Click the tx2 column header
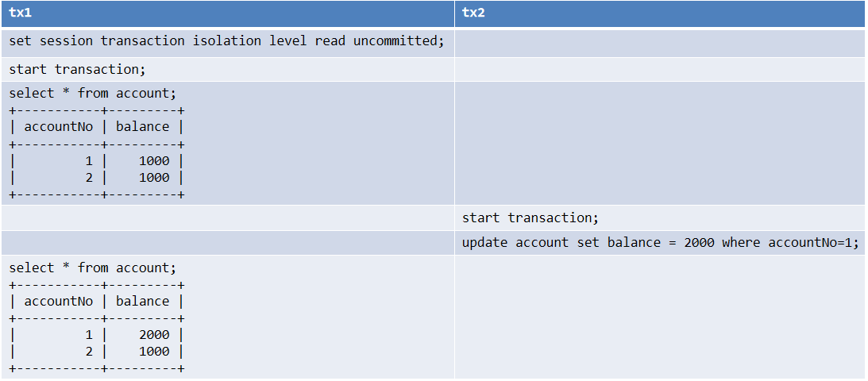 tap(475, 13)
